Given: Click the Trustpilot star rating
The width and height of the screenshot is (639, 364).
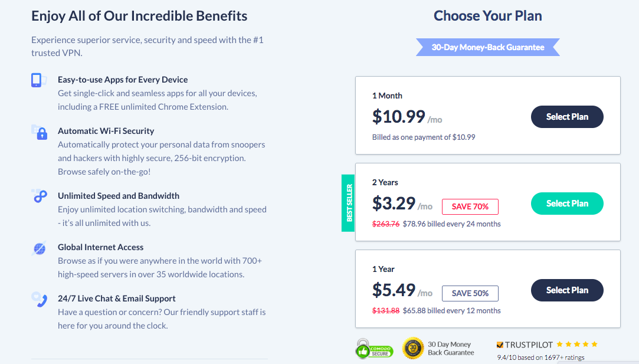Looking at the screenshot, I should pos(577,344).
